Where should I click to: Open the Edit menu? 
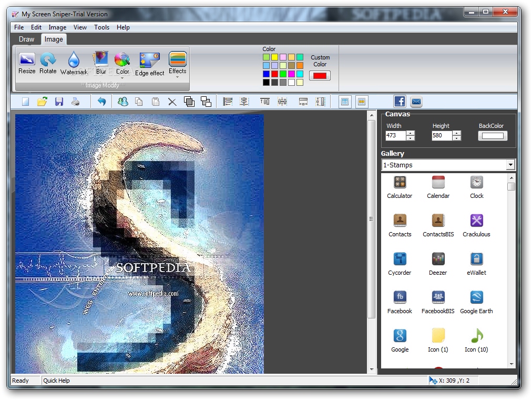pyautogui.click(x=36, y=27)
